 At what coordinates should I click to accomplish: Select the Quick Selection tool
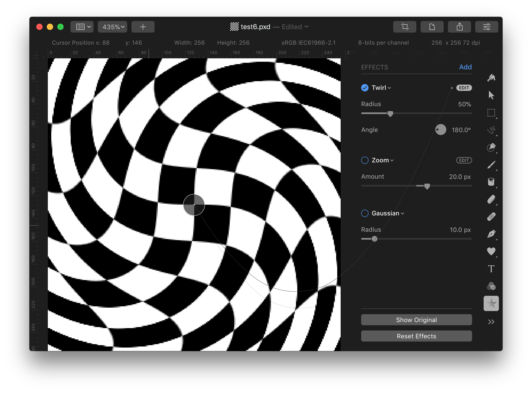coord(491,130)
